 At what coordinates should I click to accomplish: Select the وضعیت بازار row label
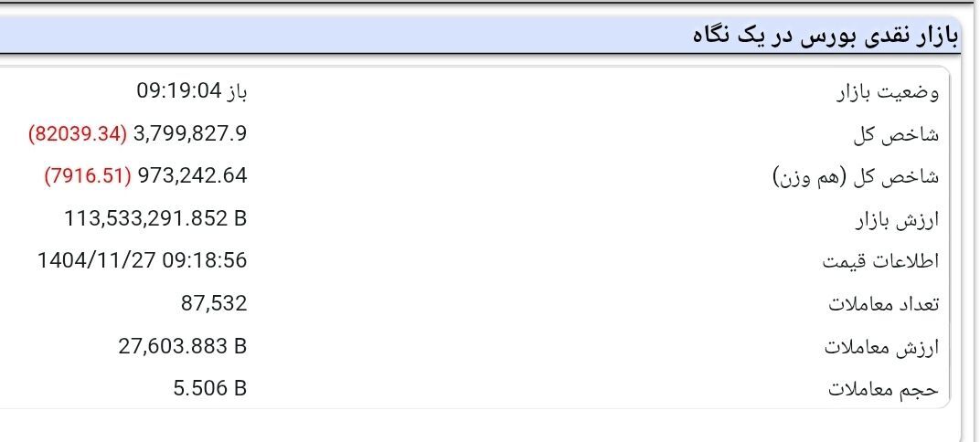tap(888, 93)
